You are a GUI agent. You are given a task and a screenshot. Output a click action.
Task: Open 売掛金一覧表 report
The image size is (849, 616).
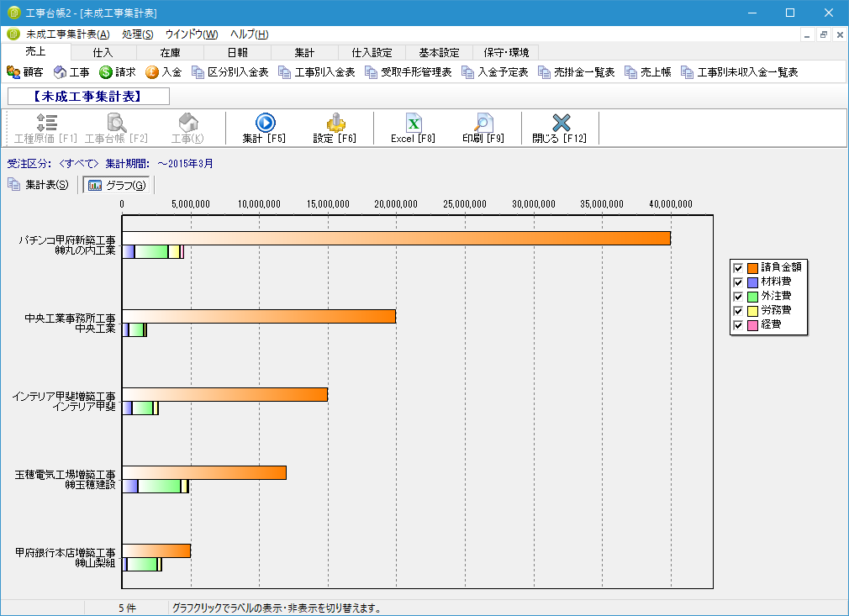pos(577,72)
